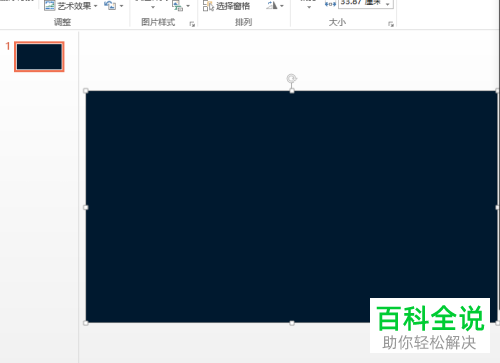Select slide 1 thumbnail
The height and width of the screenshot is (363, 500).
pyautogui.click(x=39, y=57)
